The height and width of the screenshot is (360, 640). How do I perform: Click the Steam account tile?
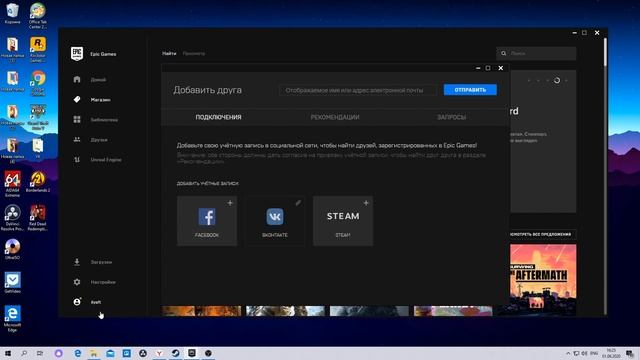pyautogui.click(x=343, y=221)
